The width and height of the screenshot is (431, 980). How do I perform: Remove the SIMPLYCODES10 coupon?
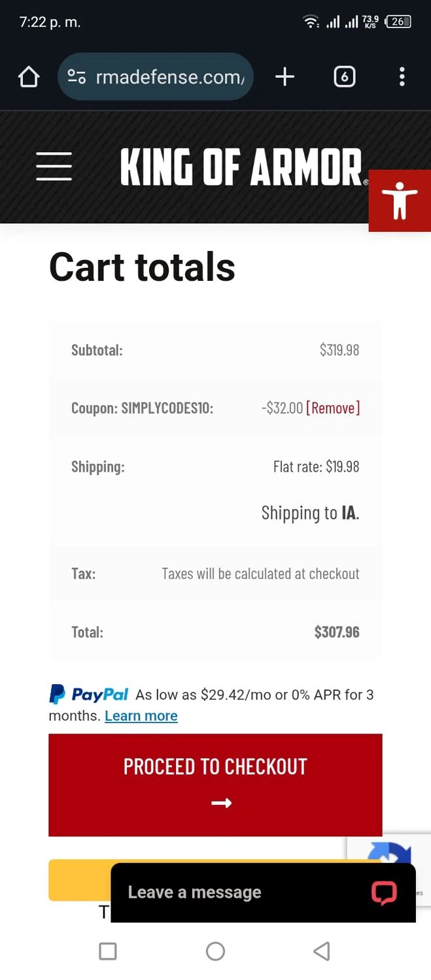tap(333, 408)
